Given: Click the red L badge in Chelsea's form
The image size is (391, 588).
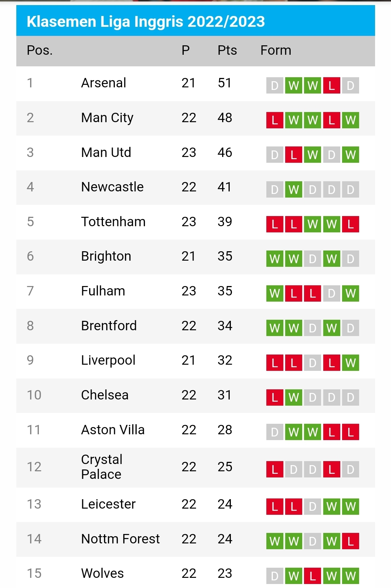Looking at the screenshot, I should 275,397.
